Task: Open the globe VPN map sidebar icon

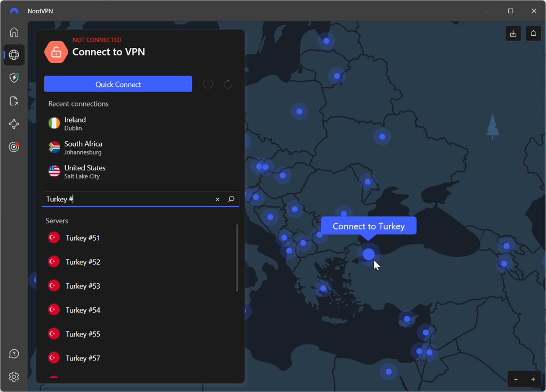Action: click(x=14, y=55)
